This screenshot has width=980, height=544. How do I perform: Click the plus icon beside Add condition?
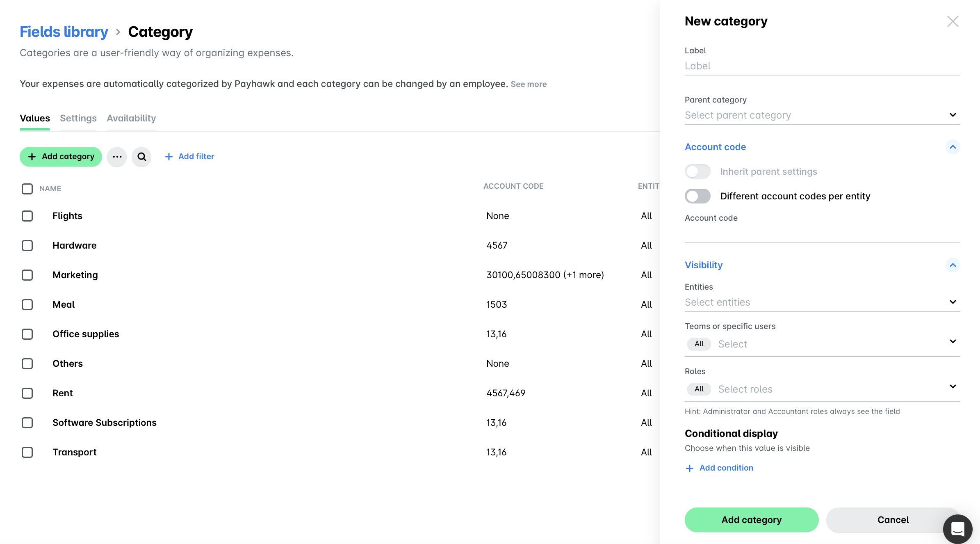[x=690, y=468]
